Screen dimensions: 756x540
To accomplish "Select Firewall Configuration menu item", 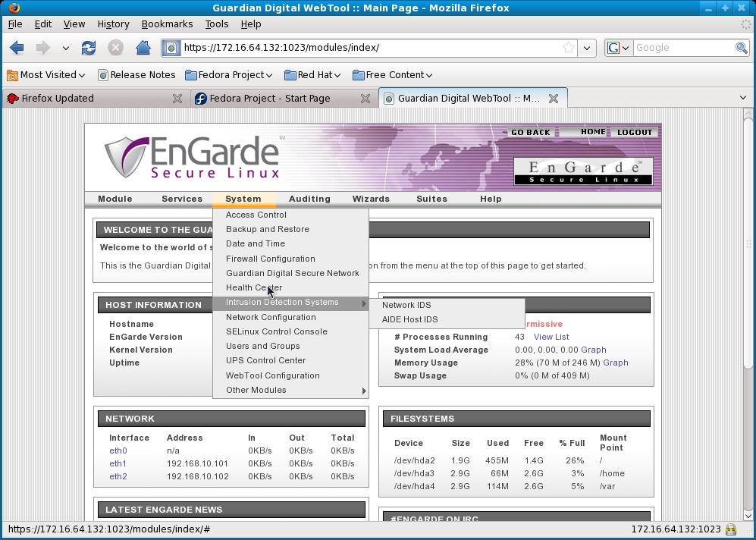I will click(290, 259).
